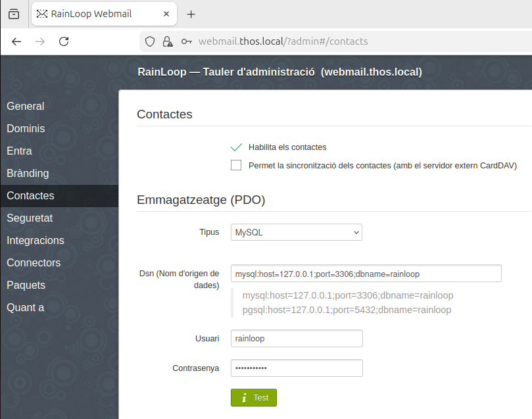Click the Emmagatzeatge (PDO) heading
Image resolution: width=532 pixels, height=419 pixels.
pos(201,200)
